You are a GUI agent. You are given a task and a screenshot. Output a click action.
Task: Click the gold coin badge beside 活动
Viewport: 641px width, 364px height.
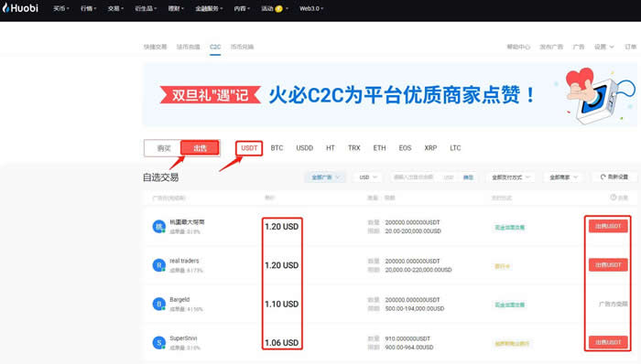278,8
